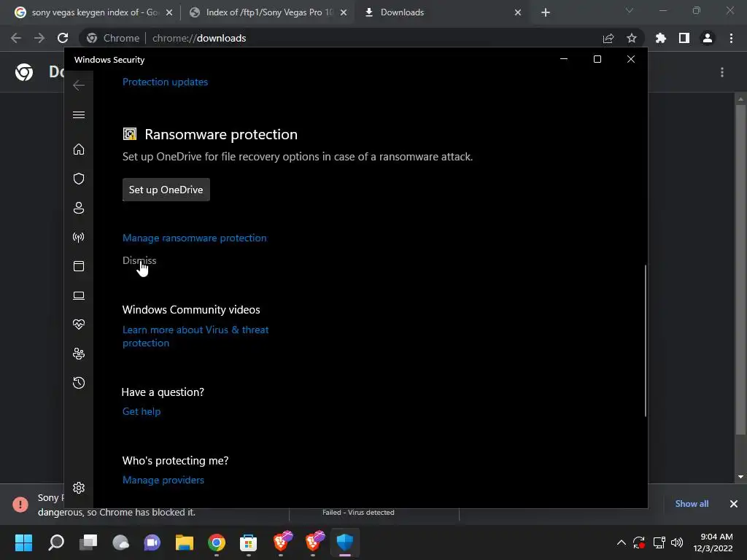Show hidden system tray icons
Screen dimensions: 747x560
[622, 542]
